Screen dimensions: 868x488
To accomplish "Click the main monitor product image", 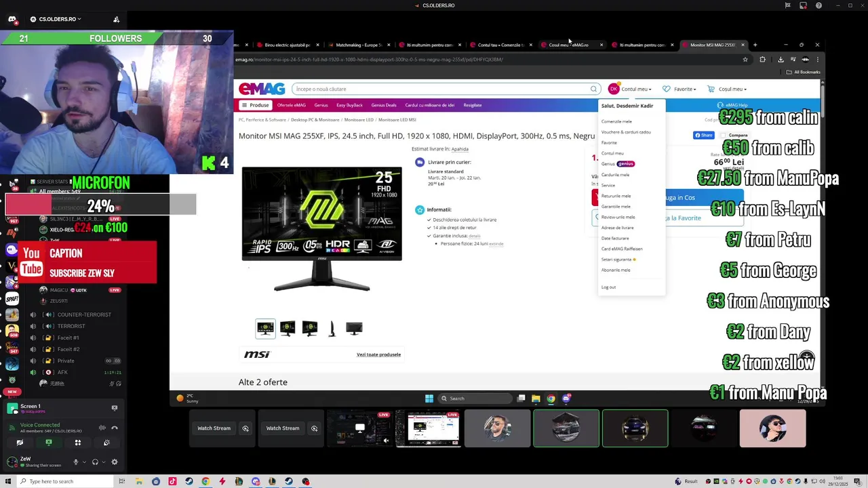I will pyautogui.click(x=321, y=228).
